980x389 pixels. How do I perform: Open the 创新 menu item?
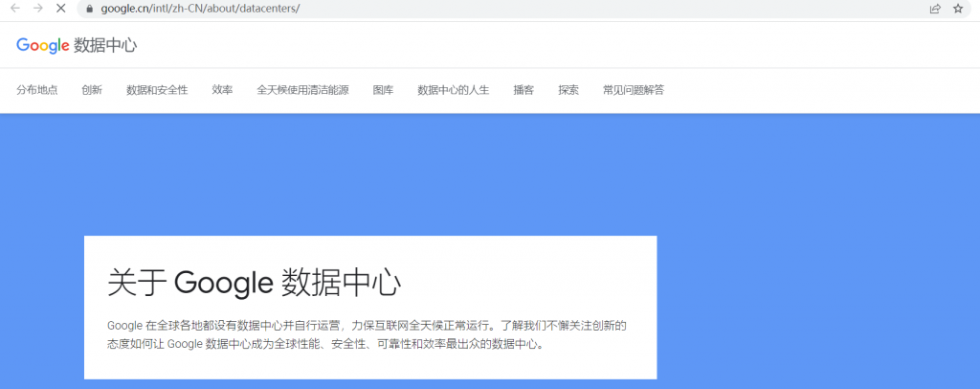(92, 90)
